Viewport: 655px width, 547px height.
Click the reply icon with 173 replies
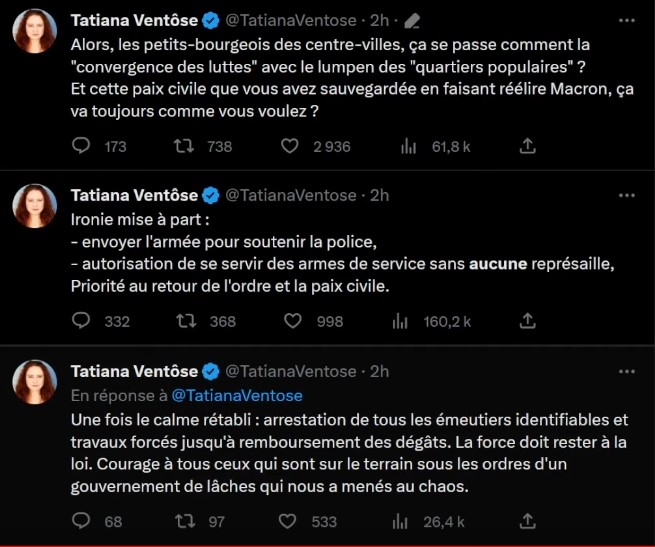83,146
